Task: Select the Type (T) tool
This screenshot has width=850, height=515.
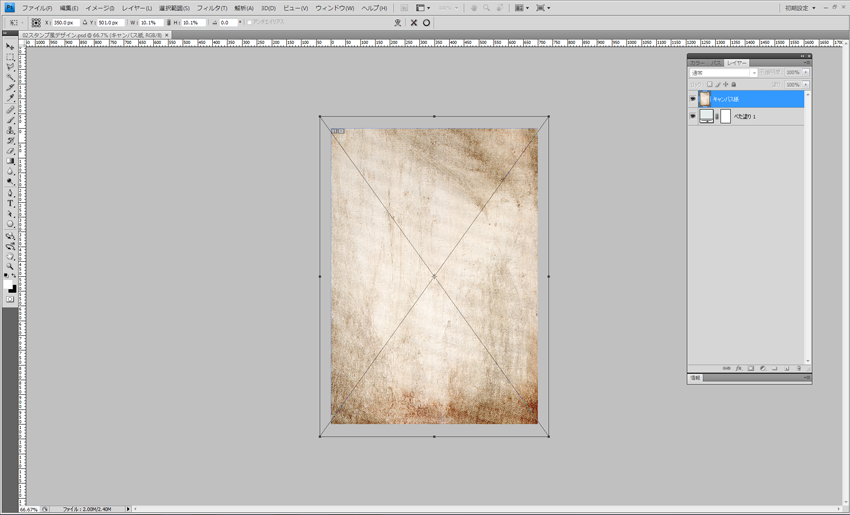Action: point(10,203)
